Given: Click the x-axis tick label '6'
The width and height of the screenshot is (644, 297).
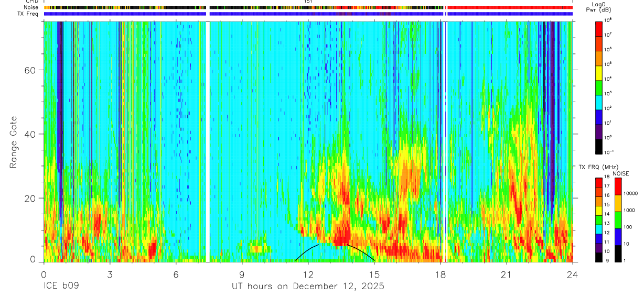Looking at the screenshot, I should tap(176, 275).
